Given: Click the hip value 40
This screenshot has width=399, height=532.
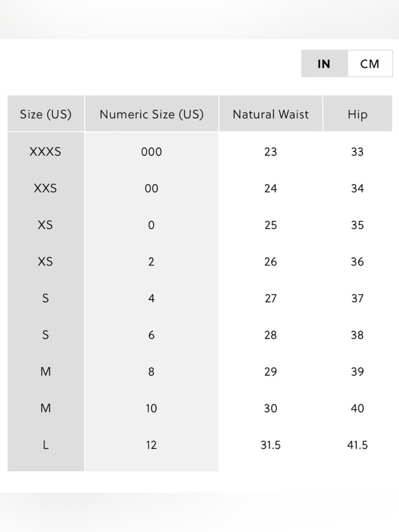Looking at the screenshot, I should (x=358, y=408).
